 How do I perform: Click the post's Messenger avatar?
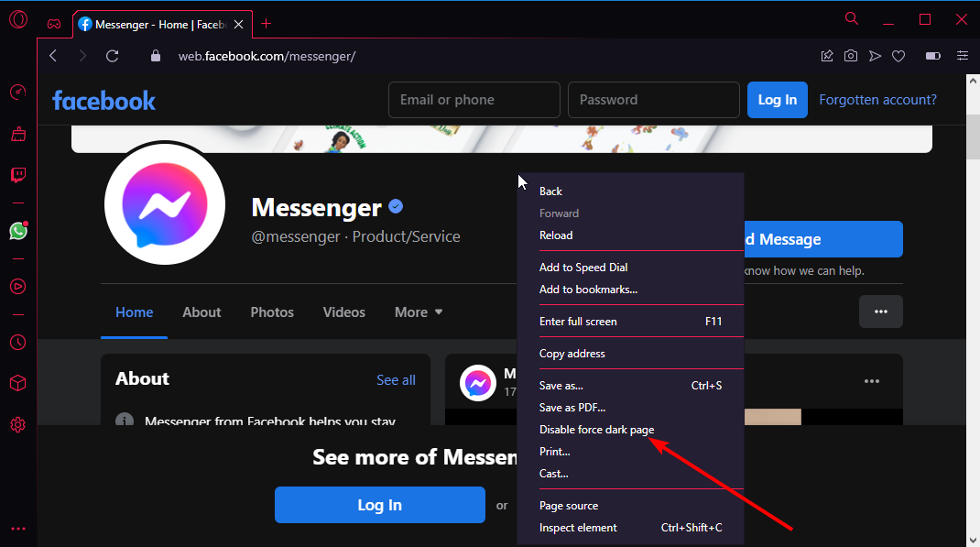478,383
